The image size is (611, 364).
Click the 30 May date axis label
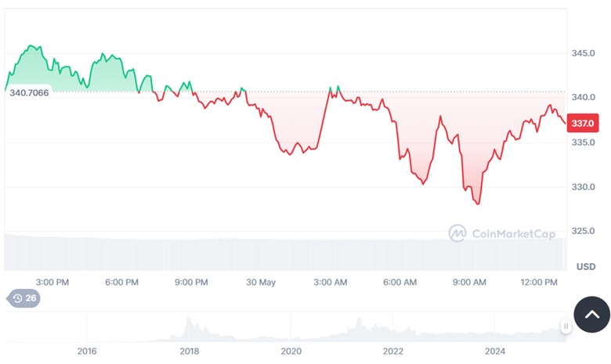pyautogui.click(x=261, y=282)
